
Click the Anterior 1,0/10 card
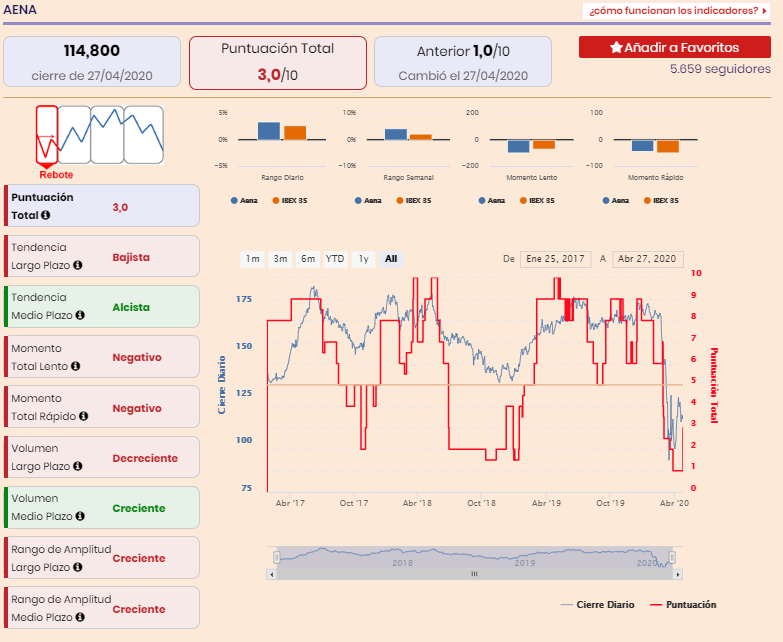[463, 62]
